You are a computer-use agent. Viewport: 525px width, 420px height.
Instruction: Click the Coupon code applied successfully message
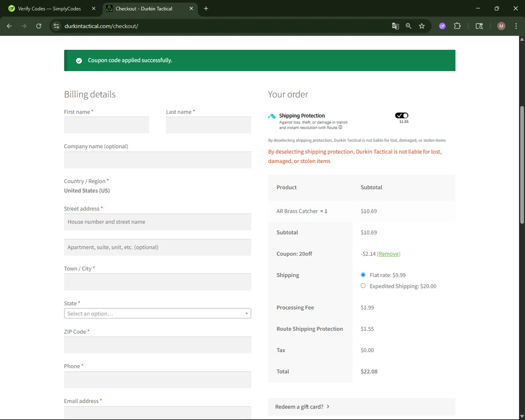click(x=130, y=60)
